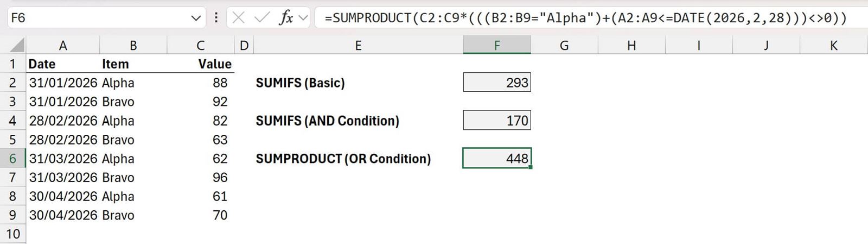This screenshot has width=868, height=244.
Task: Click the SUMIFS (Basic) label cell
Action: click(x=358, y=83)
